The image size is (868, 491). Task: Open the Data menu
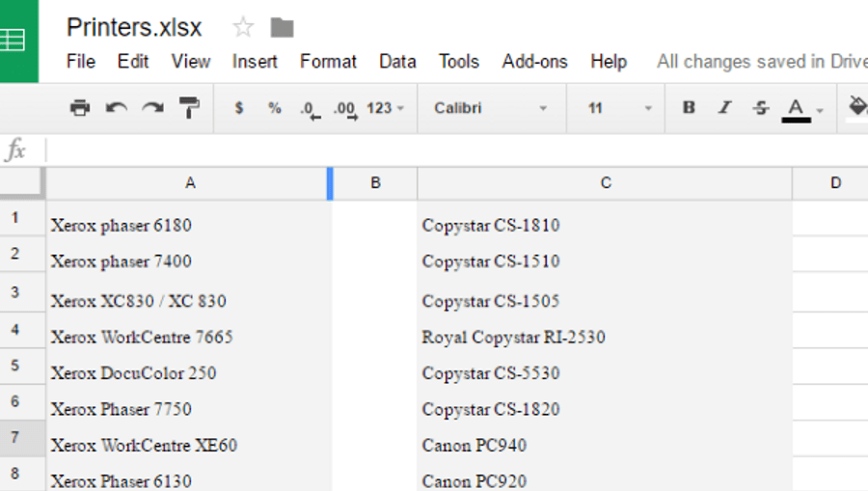[x=397, y=62]
